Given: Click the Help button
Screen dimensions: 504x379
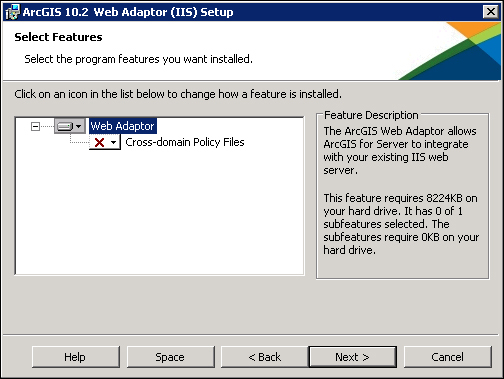Looking at the screenshot, I should click(76, 357).
